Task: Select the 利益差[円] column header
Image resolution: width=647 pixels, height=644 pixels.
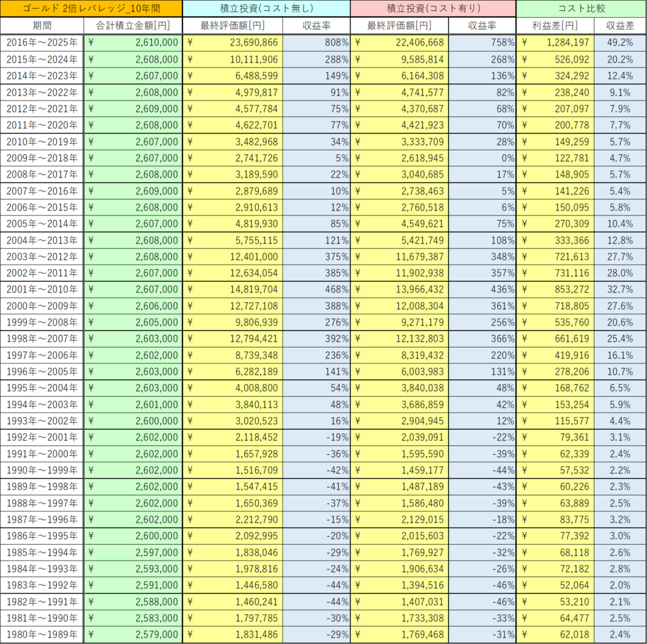Action: click(x=555, y=26)
